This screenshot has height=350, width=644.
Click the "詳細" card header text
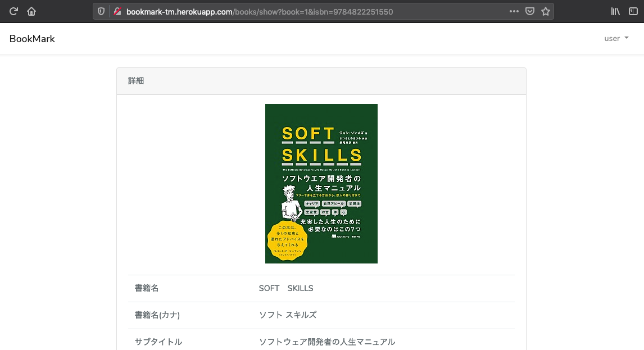click(136, 81)
